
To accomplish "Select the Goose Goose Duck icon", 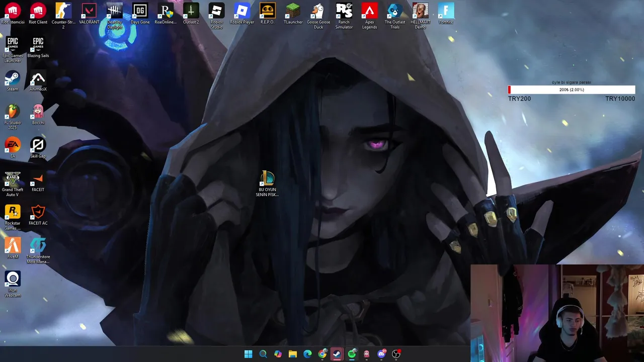I will [318, 16].
